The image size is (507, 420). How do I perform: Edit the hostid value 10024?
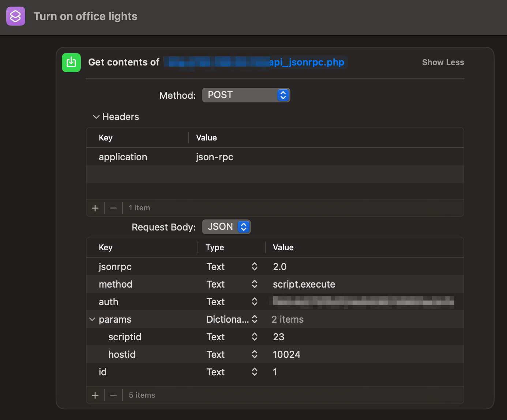click(286, 355)
